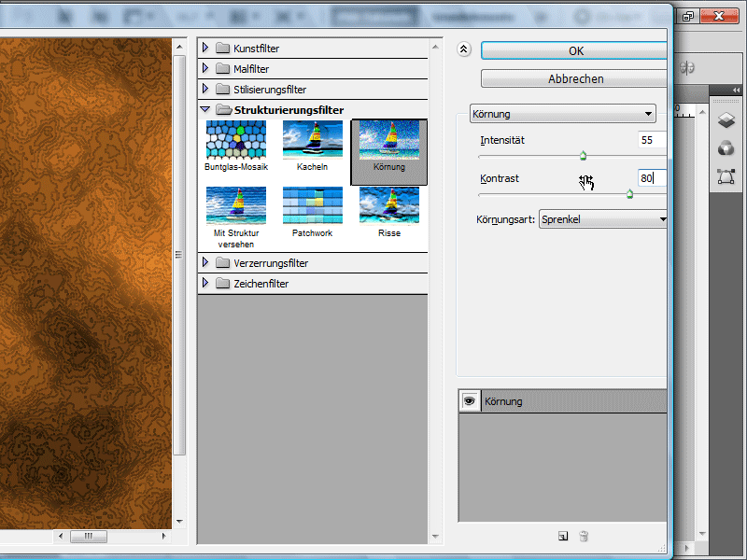The width and height of the screenshot is (747, 560).
Task: Confirm the filter with the OK button
Action: click(574, 51)
